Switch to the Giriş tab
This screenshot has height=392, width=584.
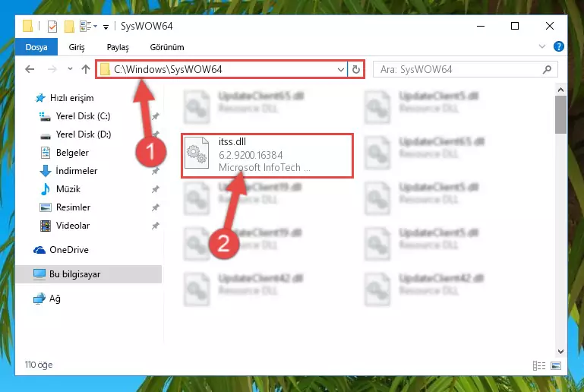coord(77,47)
